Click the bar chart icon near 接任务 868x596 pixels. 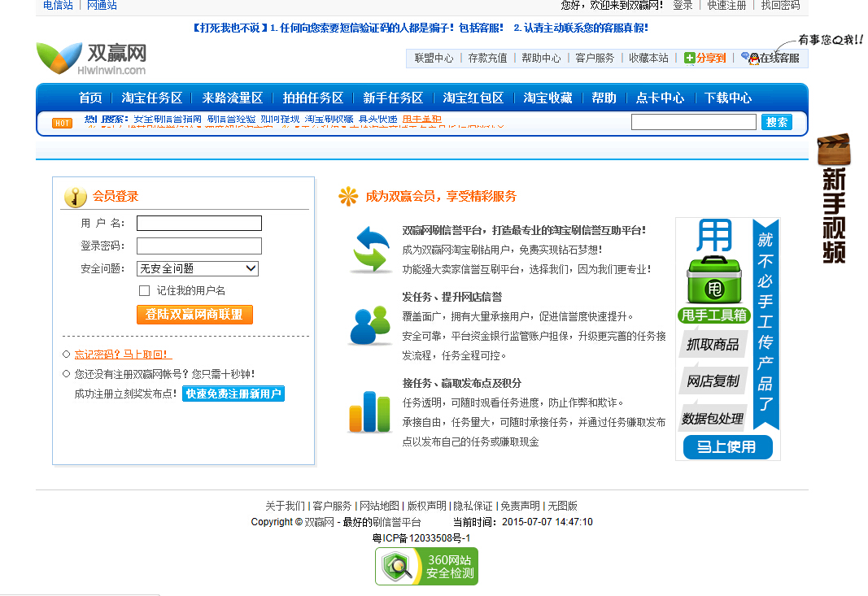click(x=370, y=411)
